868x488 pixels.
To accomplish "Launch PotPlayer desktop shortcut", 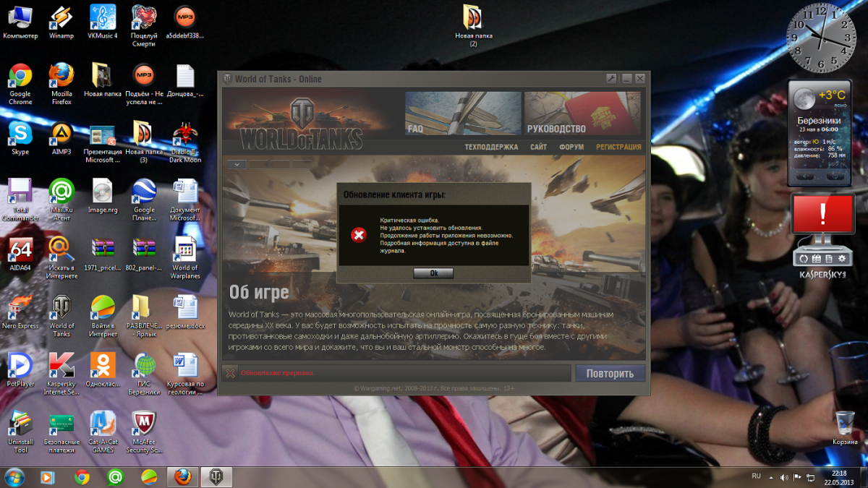I will [20, 369].
